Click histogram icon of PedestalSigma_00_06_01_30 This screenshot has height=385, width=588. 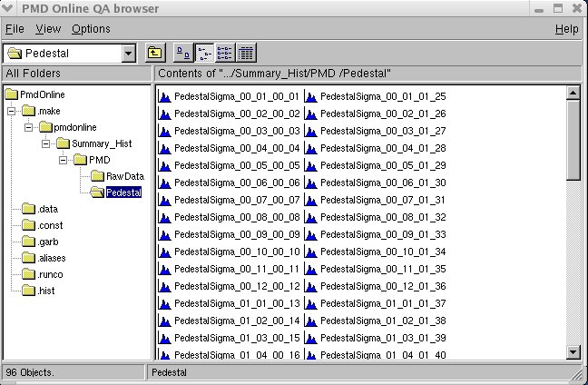coord(311,183)
